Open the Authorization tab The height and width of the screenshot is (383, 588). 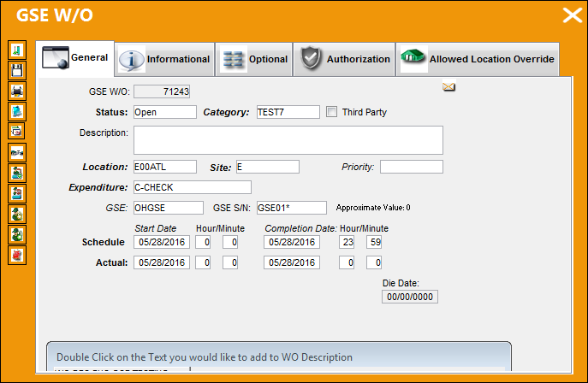[x=344, y=59]
